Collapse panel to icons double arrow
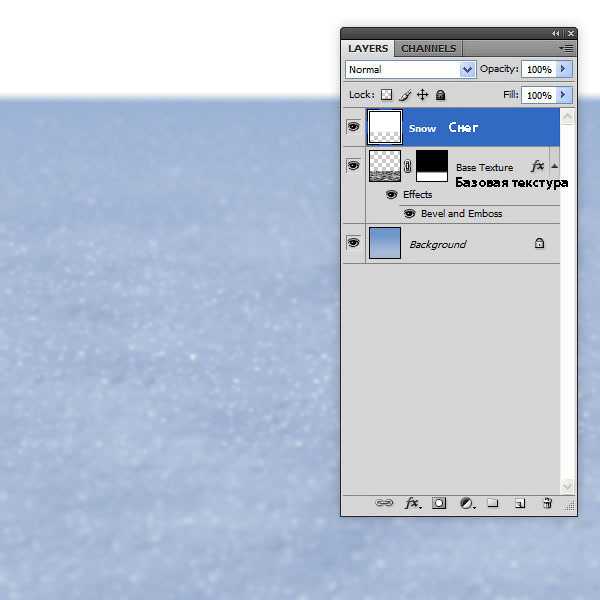This screenshot has height=600, width=600. (556, 34)
